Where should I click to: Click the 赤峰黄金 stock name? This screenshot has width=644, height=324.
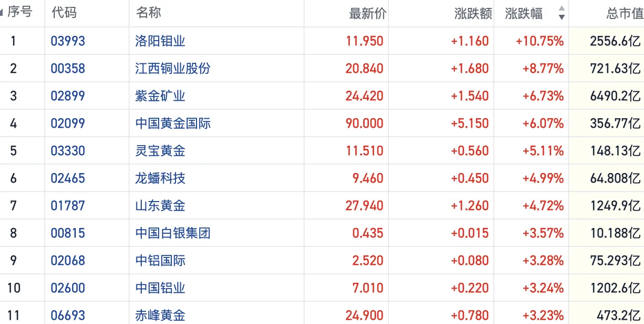160,316
